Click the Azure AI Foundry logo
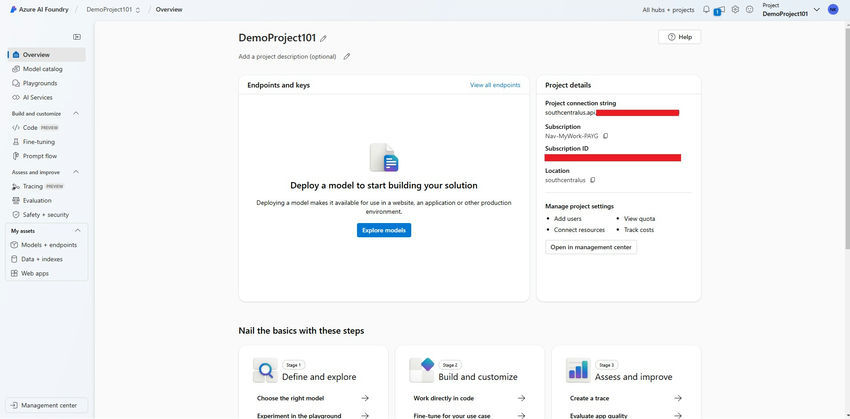The image size is (850, 419). (x=40, y=10)
